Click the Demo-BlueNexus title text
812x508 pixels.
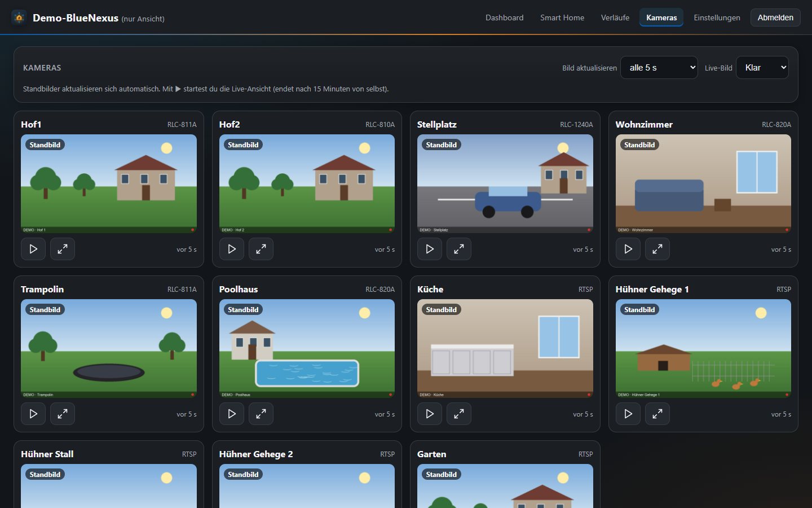tap(76, 17)
